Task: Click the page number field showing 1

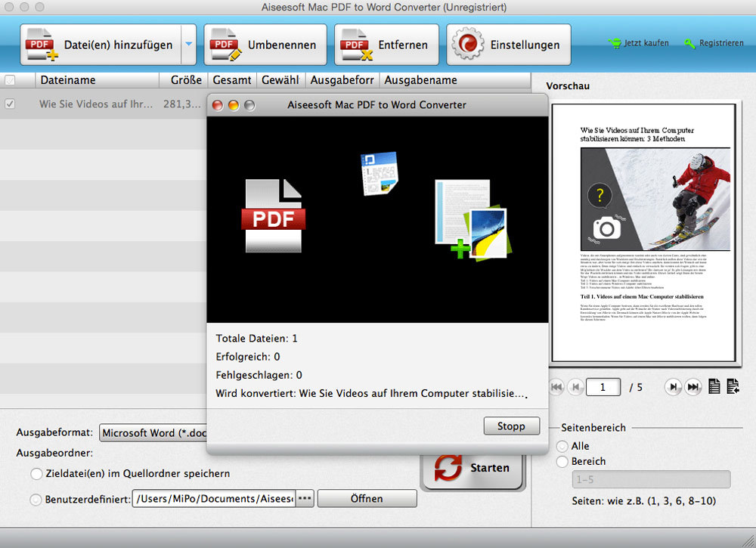Action: (x=603, y=388)
